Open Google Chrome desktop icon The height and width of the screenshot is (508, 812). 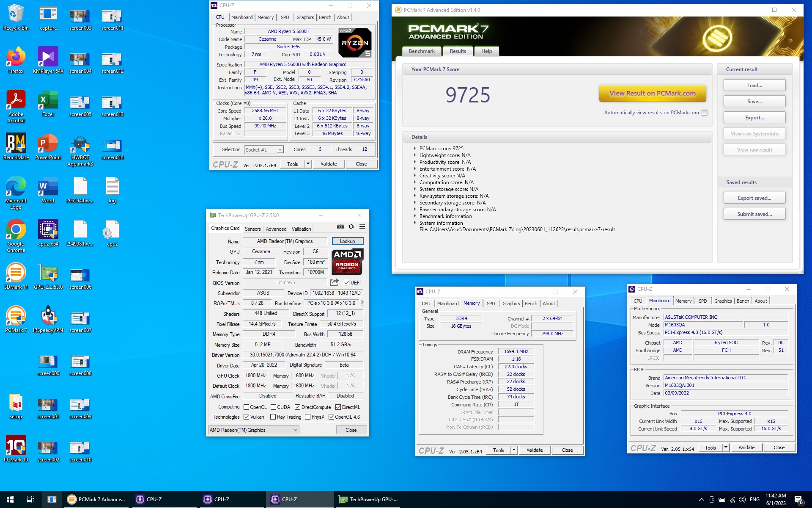coord(16,236)
